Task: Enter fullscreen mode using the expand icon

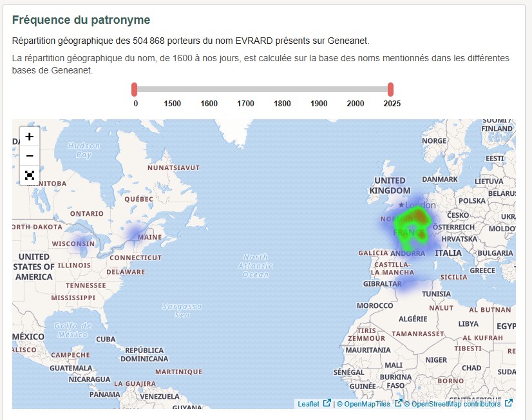Action: coord(28,175)
